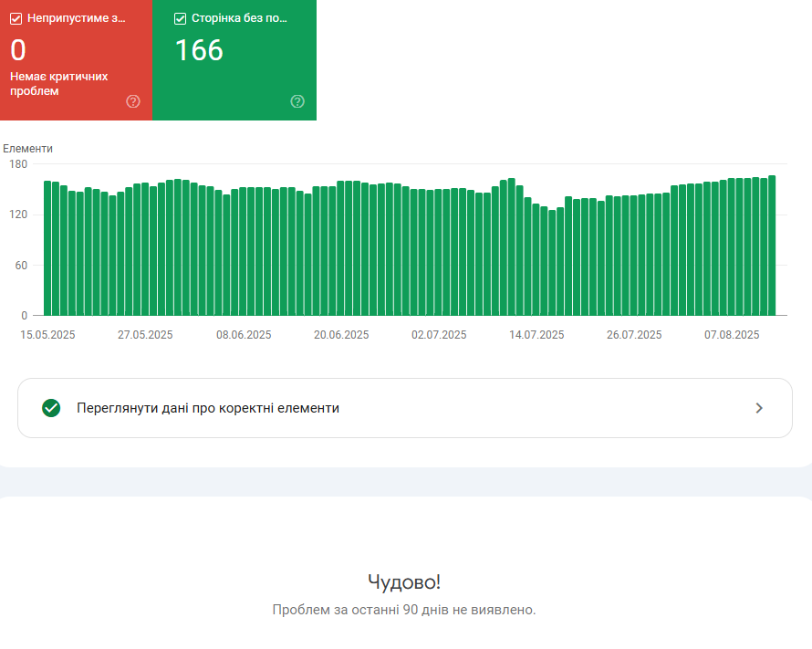Click the 20.06.2025 date label on chart

(341, 335)
